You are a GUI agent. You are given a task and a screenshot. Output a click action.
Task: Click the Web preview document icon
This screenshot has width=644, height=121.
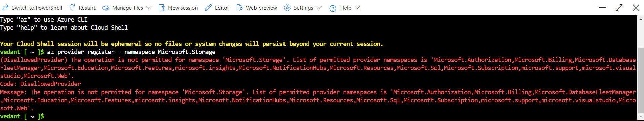(x=239, y=8)
